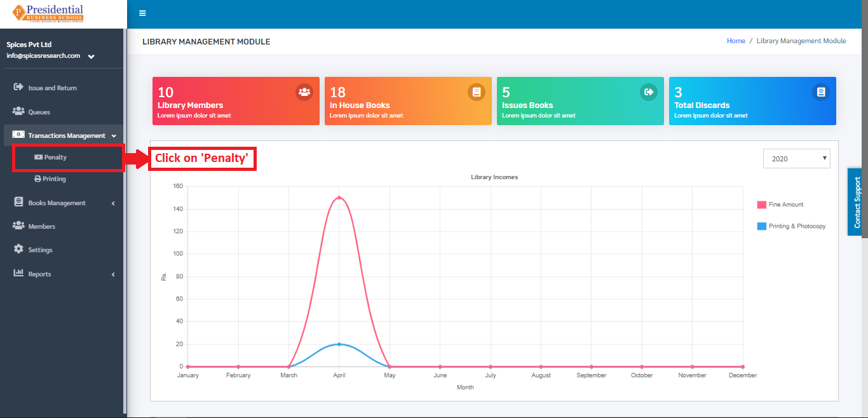The height and width of the screenshot is (418, 868).
Task: Click the Home breadcrumb link
Action: [736, 41]
